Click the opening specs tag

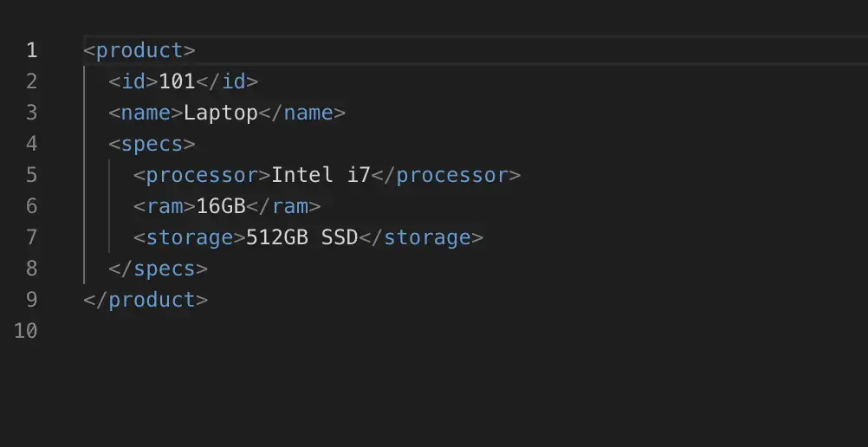tap(152, 144)
